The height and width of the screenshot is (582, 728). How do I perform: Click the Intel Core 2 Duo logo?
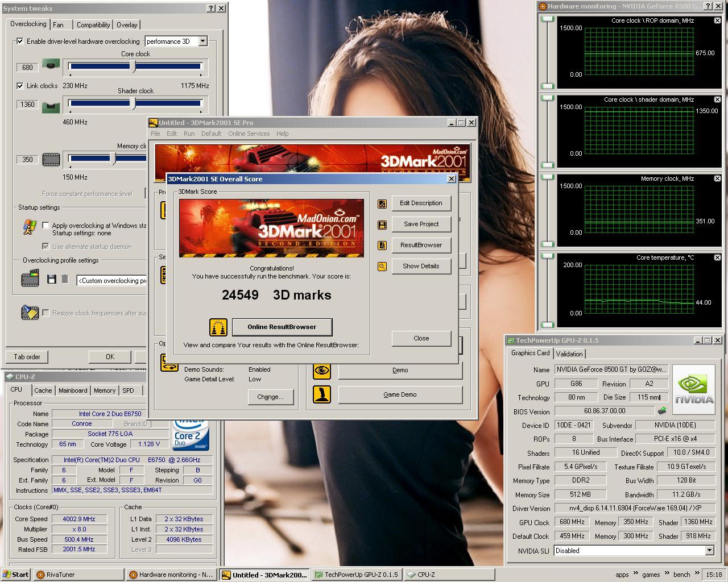pos(191,435)
